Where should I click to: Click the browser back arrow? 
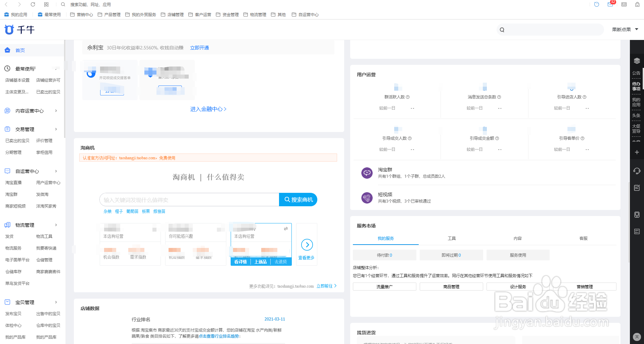[x=6, y=4]
